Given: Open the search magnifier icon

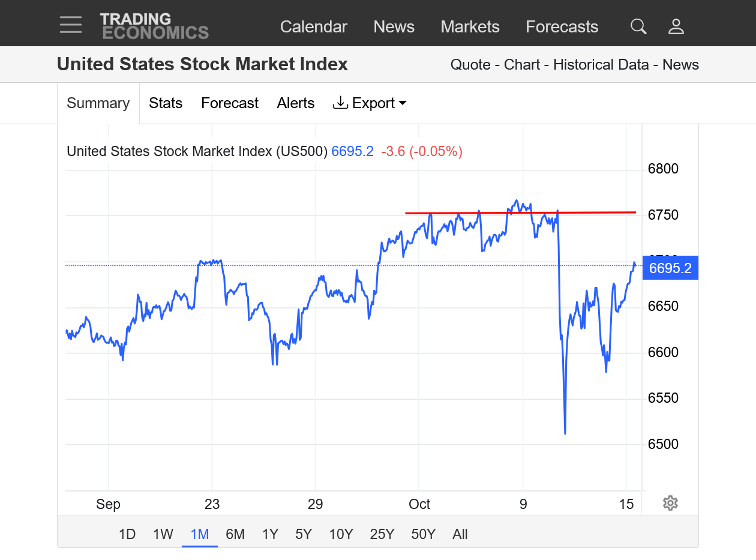Looking at the screenshot, I should tap(638, 26).
